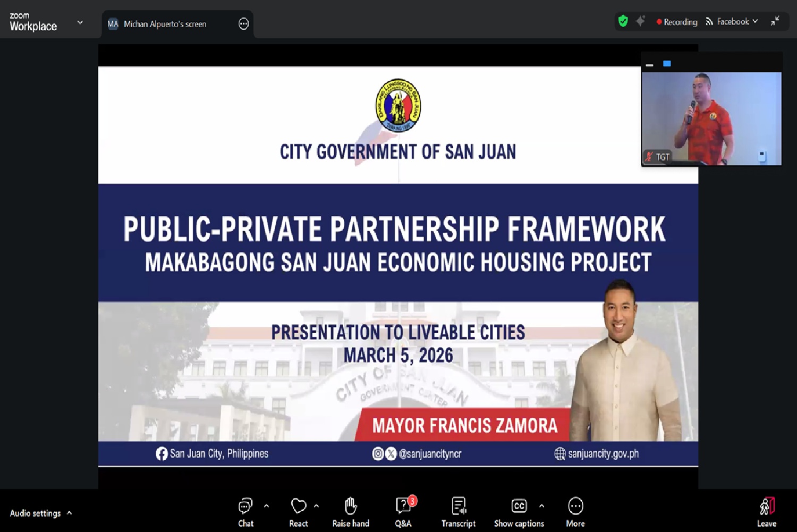Select Michan Alpuerto's screen tab
The width and height of the screenshot is (797, 532).
(x=165, y=24)
